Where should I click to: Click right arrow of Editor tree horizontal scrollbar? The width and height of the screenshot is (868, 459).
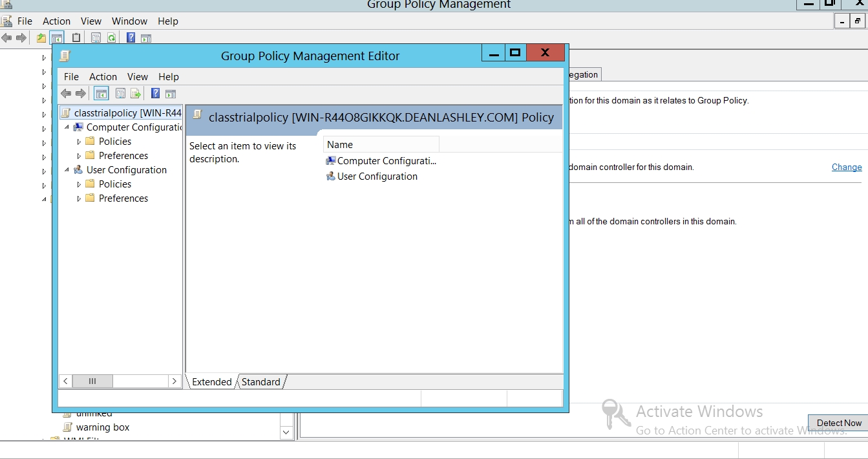(174, 381)
